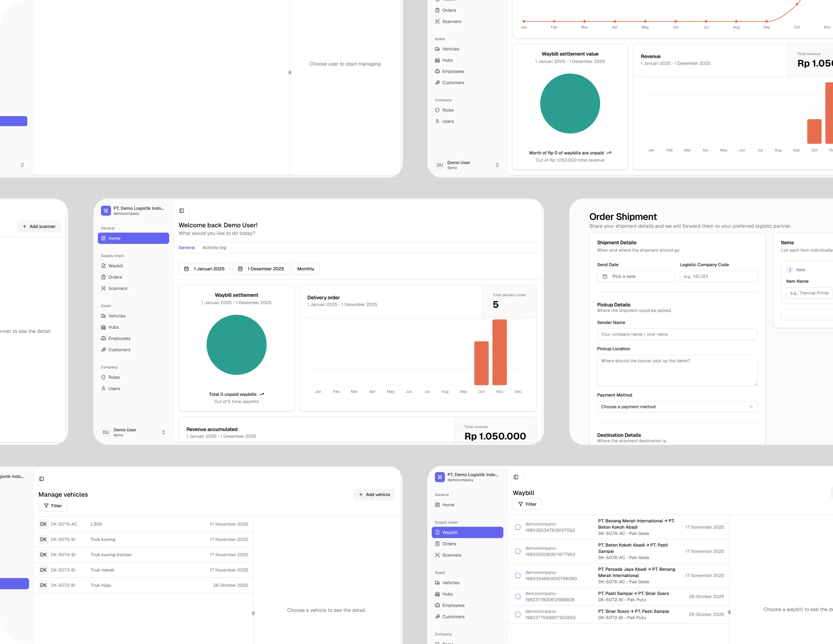Toggle sidebar icon above Manage vehicles
The height and width of the screenshot is (644, 833).
tap(42, 479)
